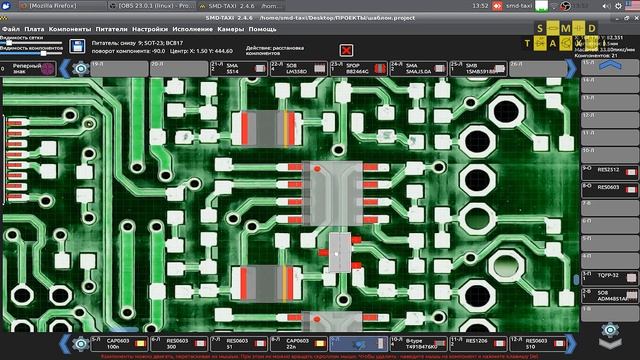Pick feeder 21-Л SMA SS14

pyautogui.click(x=239, y=69)
